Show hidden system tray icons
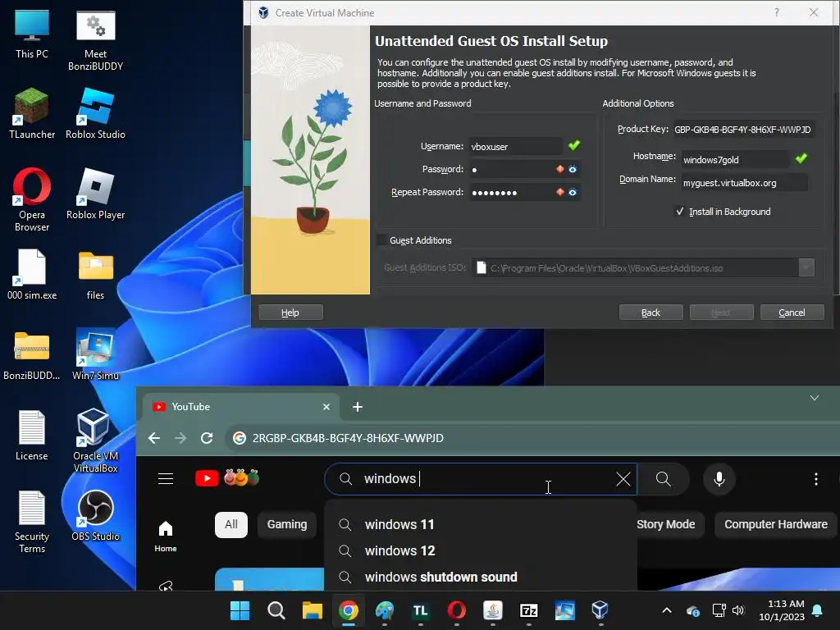 [x=667, y=610]
